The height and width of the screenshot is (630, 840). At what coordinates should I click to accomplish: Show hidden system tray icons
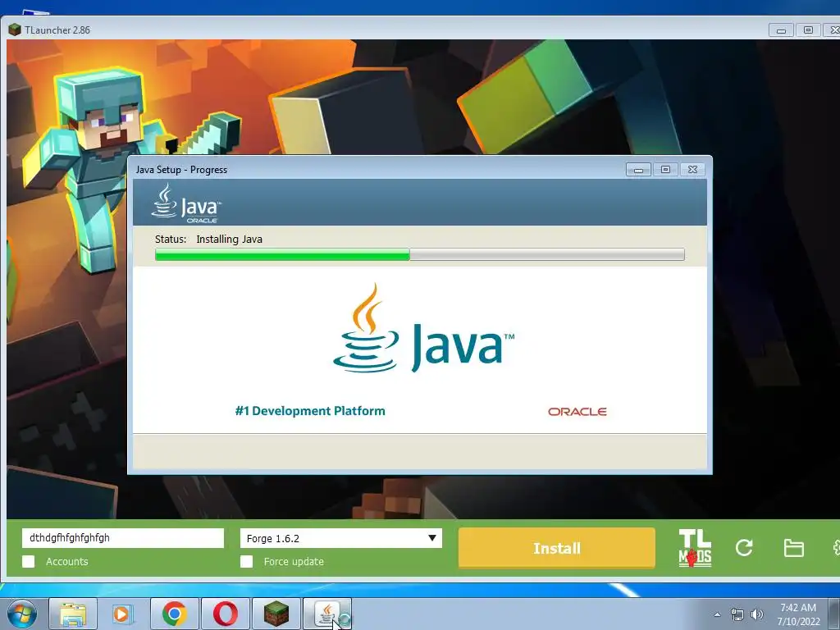coord(717,614)
